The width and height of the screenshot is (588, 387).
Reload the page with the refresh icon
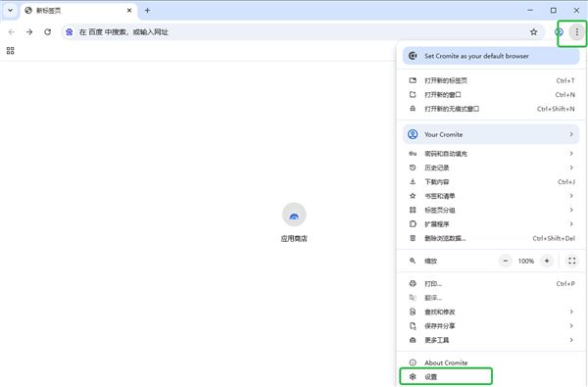48,32
